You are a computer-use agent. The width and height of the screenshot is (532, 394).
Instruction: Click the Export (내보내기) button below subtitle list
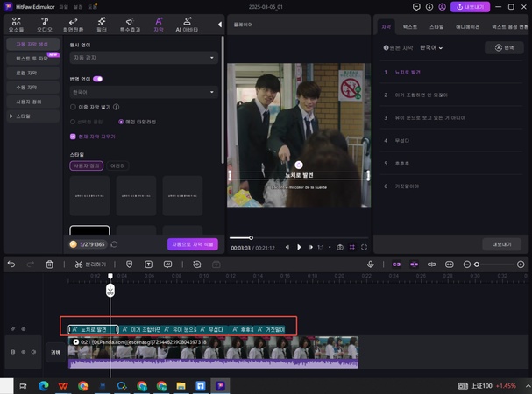coord(501,244)
